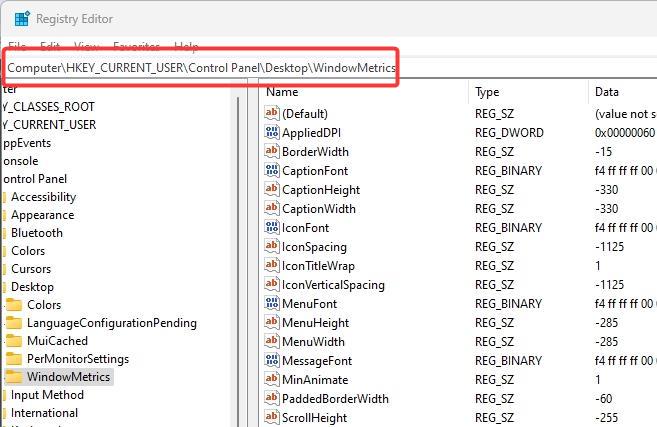The width and height of the screenshot is (657, 427).
Task: Select the BorderWidth value name
Action: pyautogui.click(x=315, y=152)
